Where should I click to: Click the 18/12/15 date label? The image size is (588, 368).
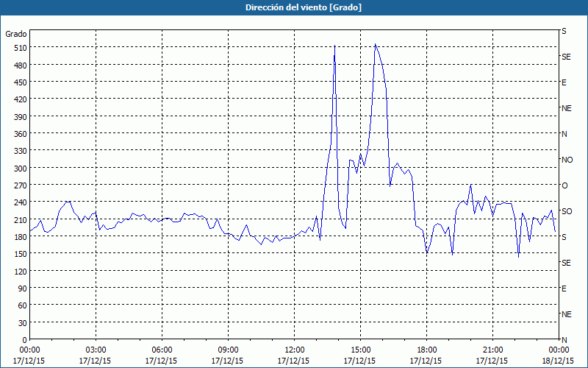coord(558,361)
